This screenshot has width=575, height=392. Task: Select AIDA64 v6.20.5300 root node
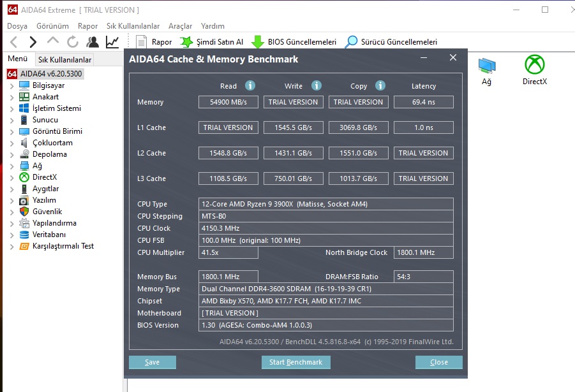pyautogui.click(x=45, y=74)
